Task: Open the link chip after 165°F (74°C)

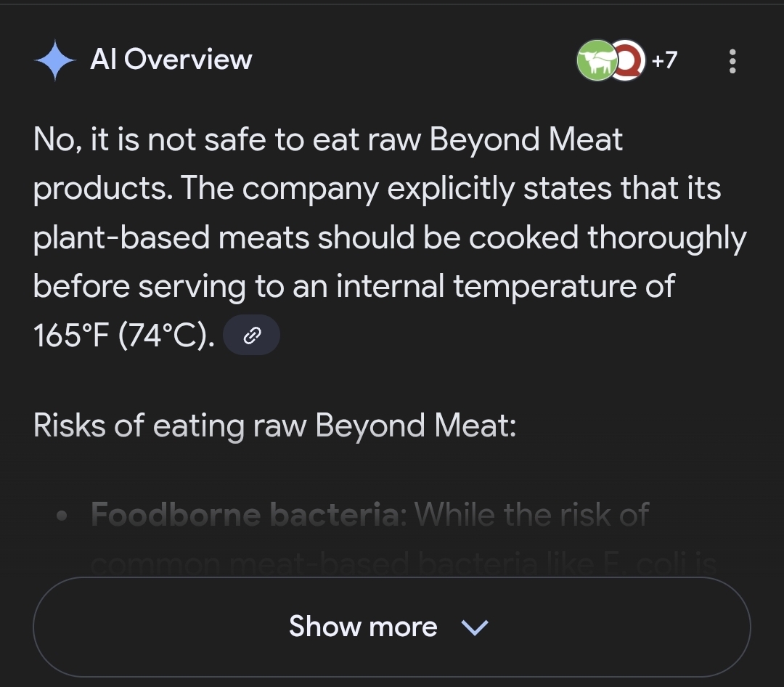Action: 251,335
